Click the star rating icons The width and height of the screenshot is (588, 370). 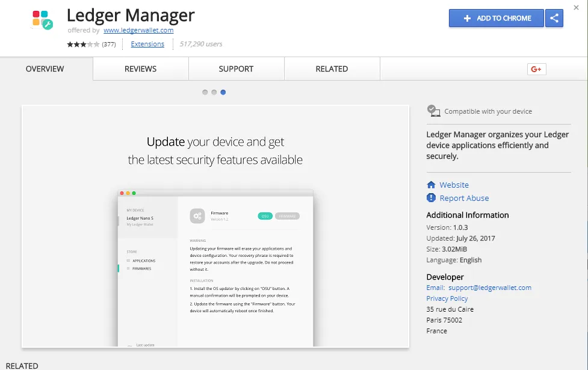(83, 45)
